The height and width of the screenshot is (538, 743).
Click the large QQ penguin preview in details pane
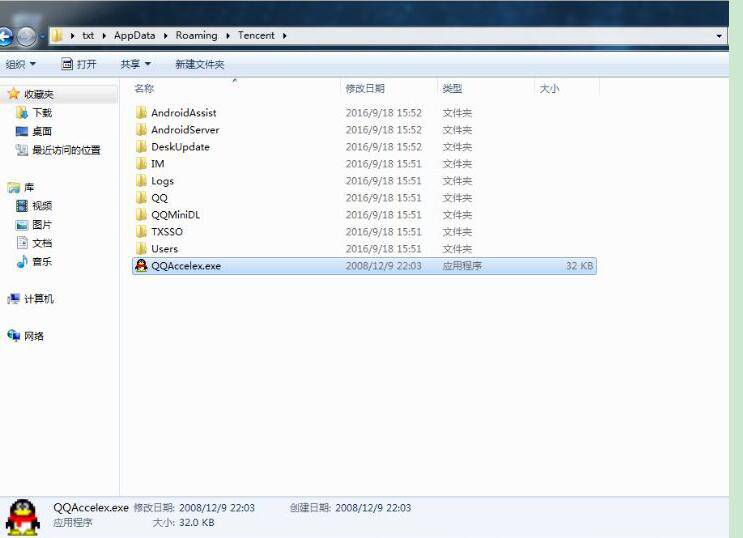[x=22, y=518]
